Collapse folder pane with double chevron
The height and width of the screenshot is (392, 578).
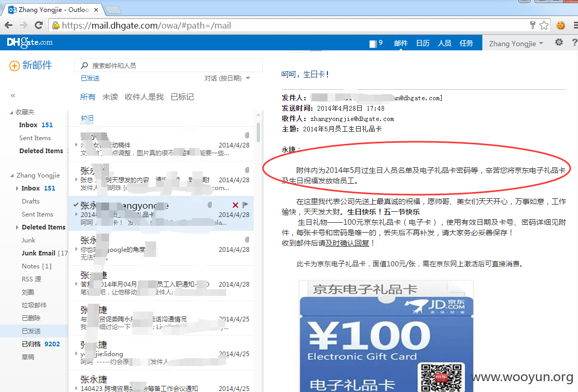(x=13, y=96)
